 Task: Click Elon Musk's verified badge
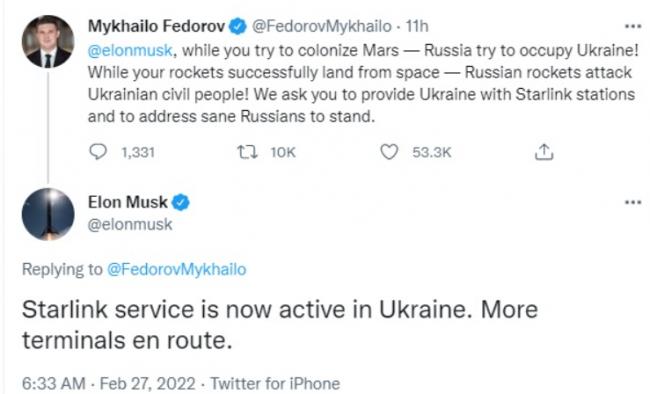click(180, 202)
